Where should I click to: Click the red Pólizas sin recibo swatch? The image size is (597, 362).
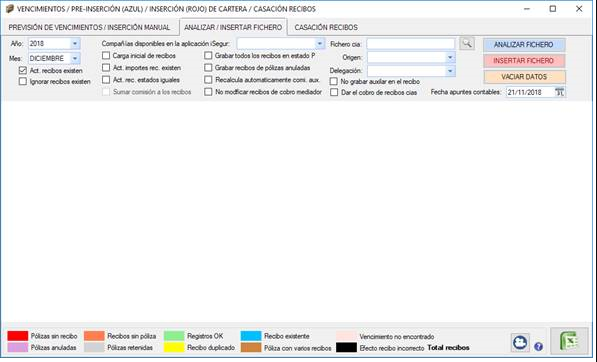click(18, 336)
